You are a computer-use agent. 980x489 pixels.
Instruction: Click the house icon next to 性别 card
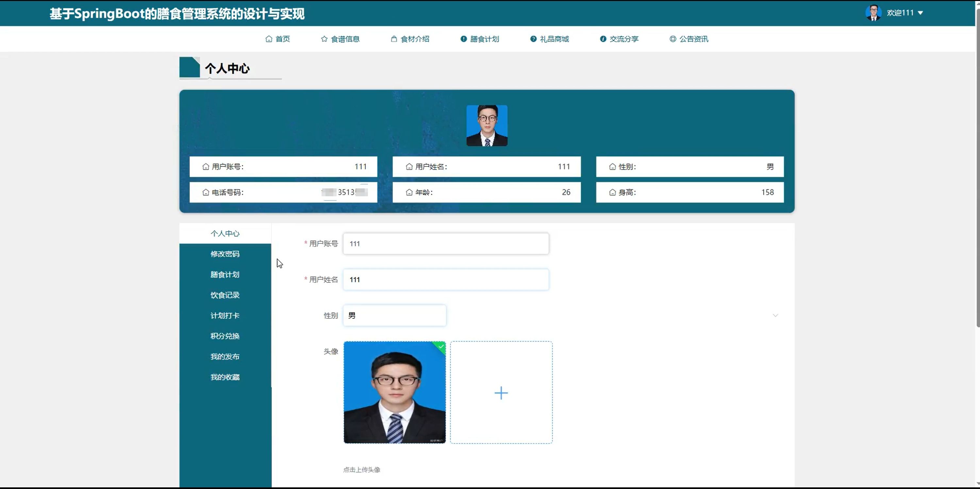pos(612,167)
